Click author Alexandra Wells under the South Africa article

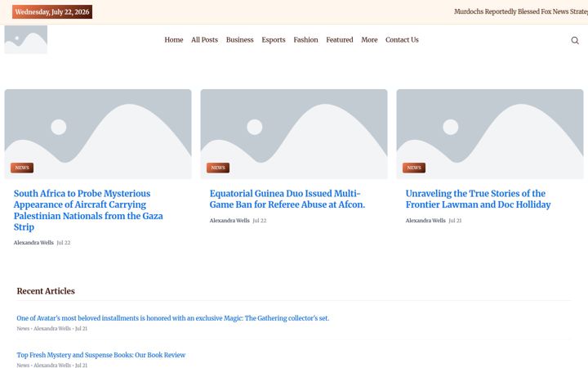pyautogui.click(x=33, y=243)
